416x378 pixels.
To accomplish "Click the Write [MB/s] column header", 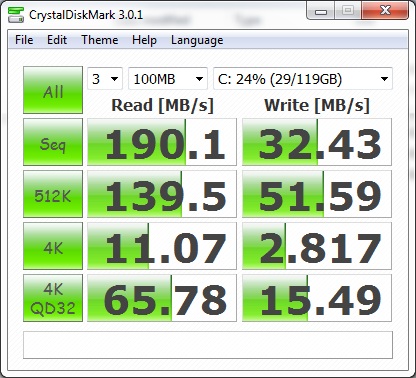I will tap(317, 105).
